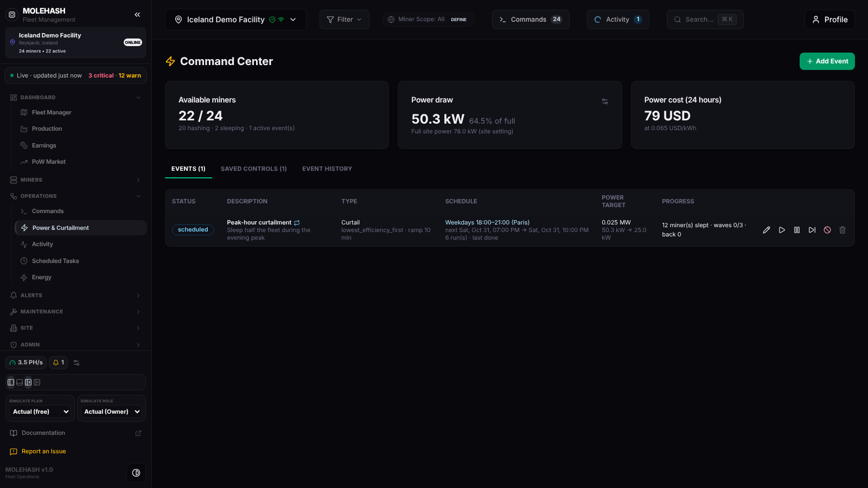Toggle the left sidebar layout option
This screenshot has height=488, width=868.
[11, 382]
